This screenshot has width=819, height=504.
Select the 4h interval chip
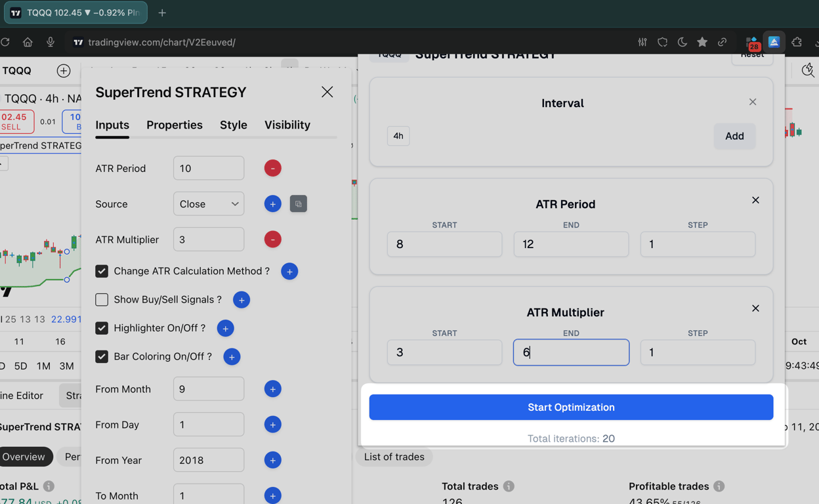(x=398, y=136)
